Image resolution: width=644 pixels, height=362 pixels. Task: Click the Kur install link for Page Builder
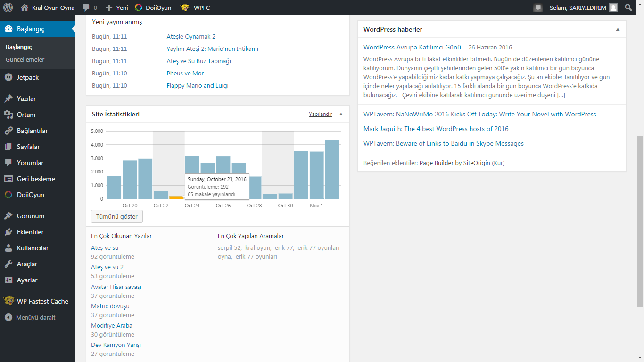pos(498,163)
